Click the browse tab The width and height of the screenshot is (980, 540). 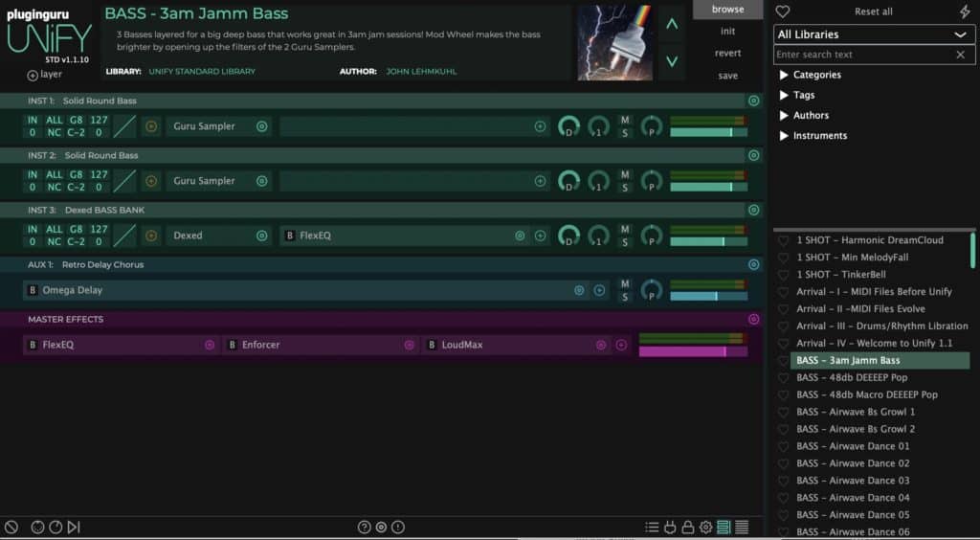pos(727,10)
